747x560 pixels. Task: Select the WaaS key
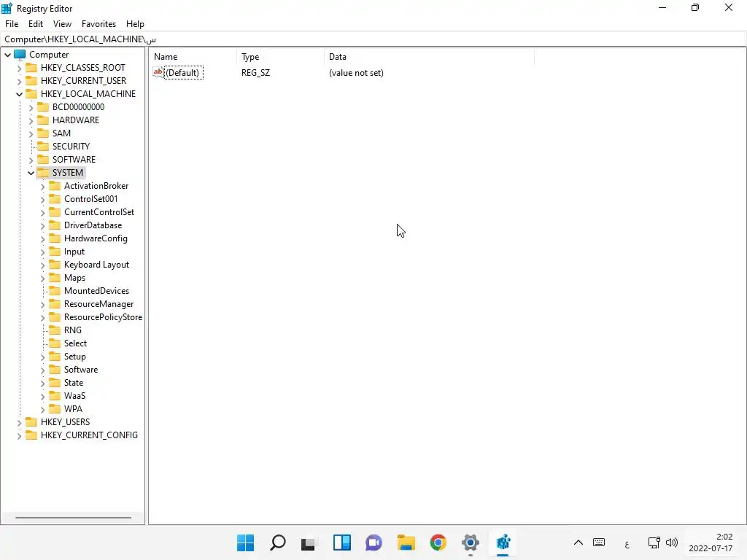pyautogui.click(x=75, y=396)
